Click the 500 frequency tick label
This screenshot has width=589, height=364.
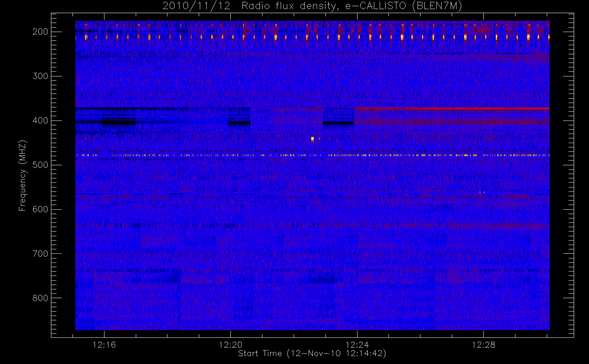click(40, 165)
